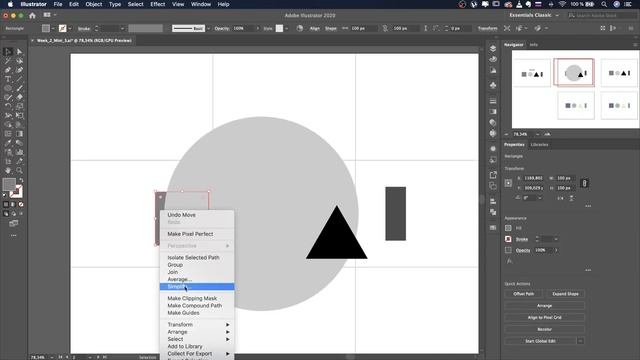Click the large Fill color swatch in toolbar

[9, 184]
